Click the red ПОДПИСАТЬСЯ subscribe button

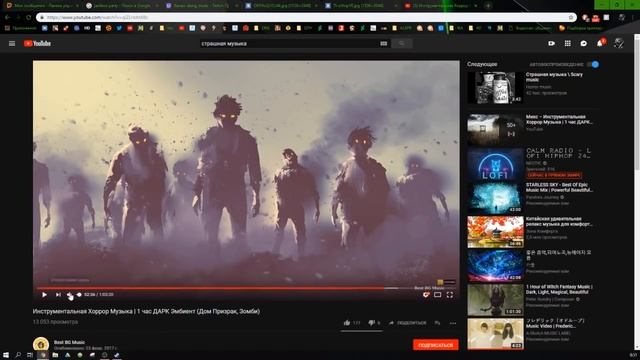click(436, 345)
